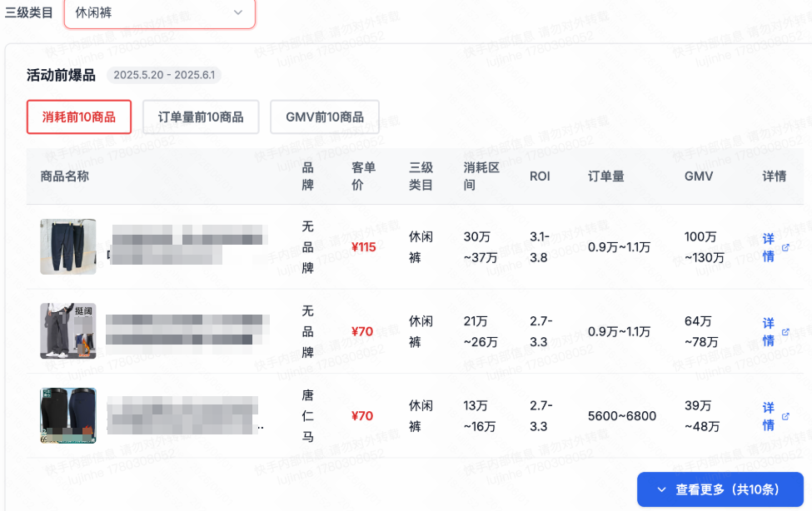The height and width of the screenshot is (511, 812).
Task: Select the GMV value 39万~48万
Action: click(x=702, y=416)
